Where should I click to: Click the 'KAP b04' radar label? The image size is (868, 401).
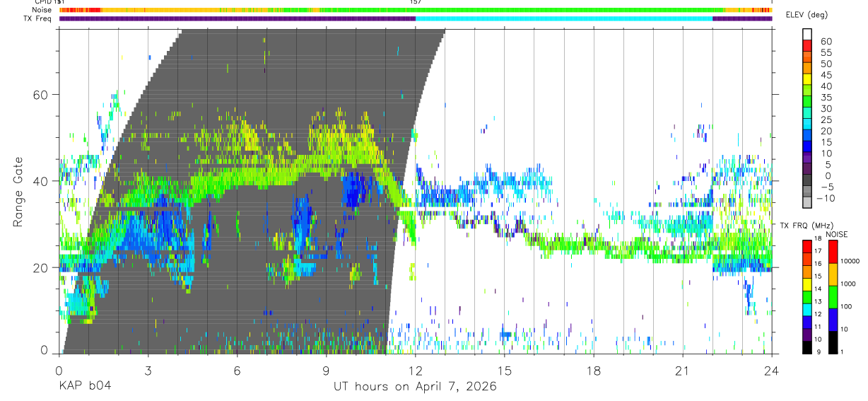(x=84, y=387)
